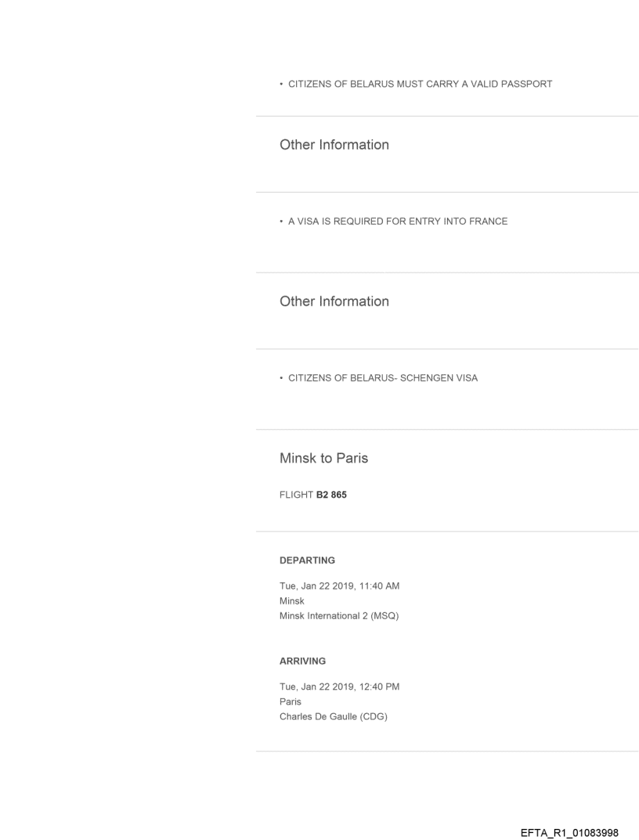Click the visa required for France notice
Image resolution: width=639 pixels, height=840 pixels.
click(x=398, y=222)
